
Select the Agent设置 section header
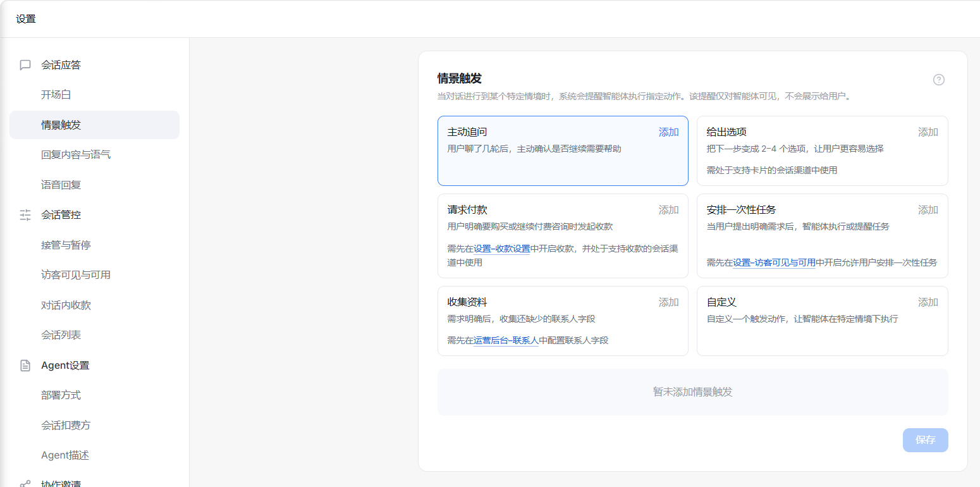pos(65,366)
